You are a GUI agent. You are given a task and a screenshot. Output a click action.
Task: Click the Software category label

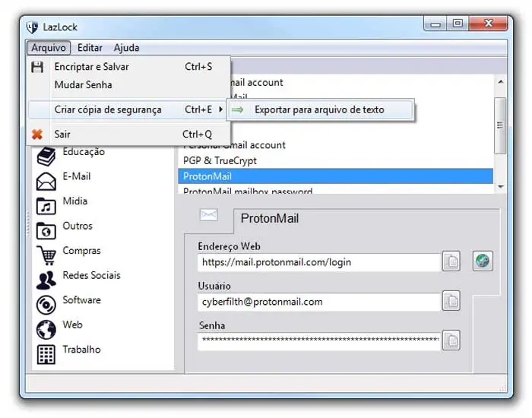82,300
